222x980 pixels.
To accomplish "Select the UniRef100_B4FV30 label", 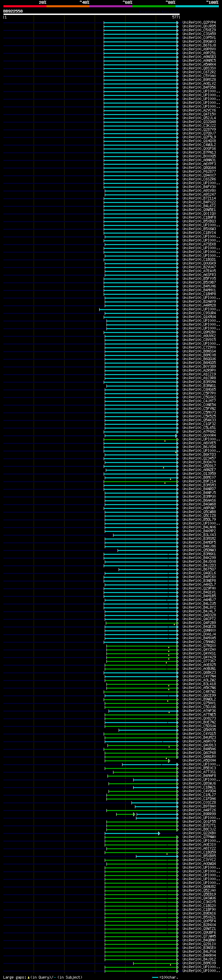I will (199, 187).
